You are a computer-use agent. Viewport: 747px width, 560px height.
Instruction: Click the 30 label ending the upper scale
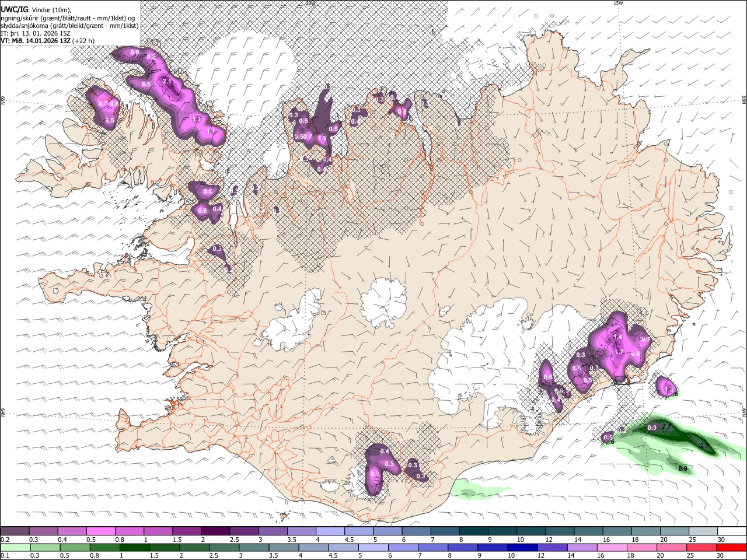pyautogui.click(x=721, y=540)
